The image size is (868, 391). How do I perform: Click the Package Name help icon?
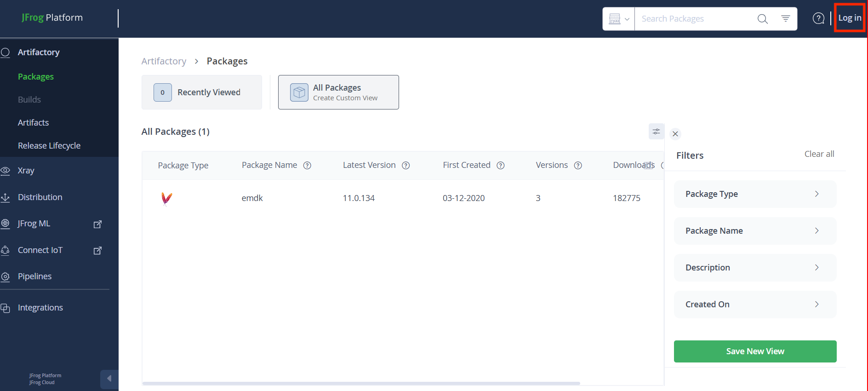pos(307,166)
